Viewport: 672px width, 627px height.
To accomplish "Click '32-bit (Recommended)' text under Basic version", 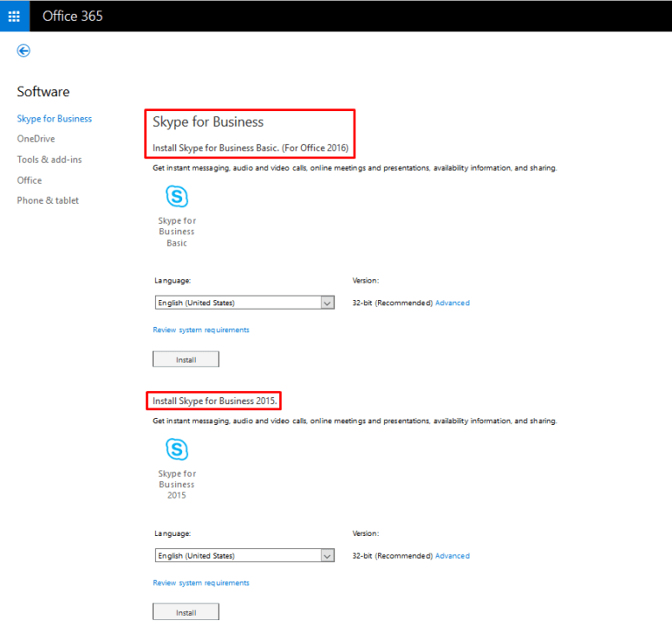I will pos(393,303).
